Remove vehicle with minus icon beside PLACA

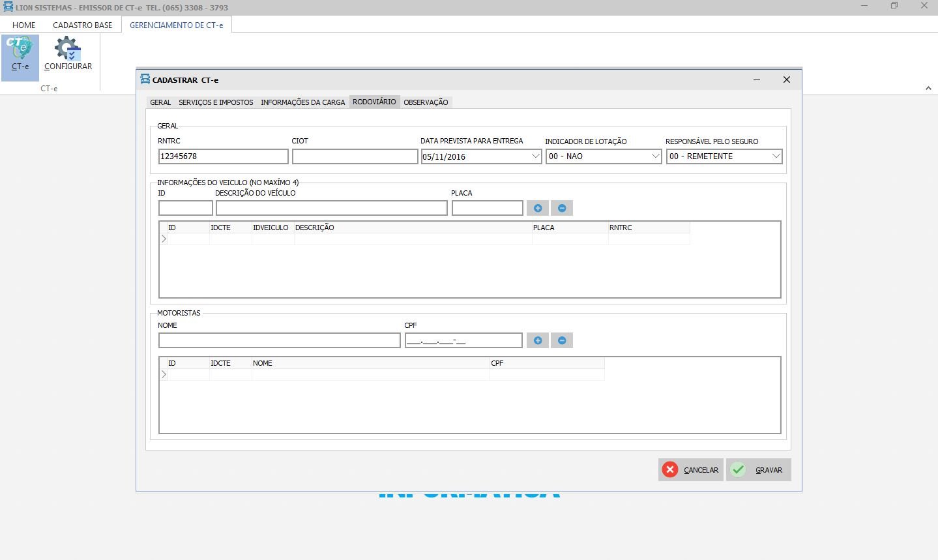(x=562, y=208)
